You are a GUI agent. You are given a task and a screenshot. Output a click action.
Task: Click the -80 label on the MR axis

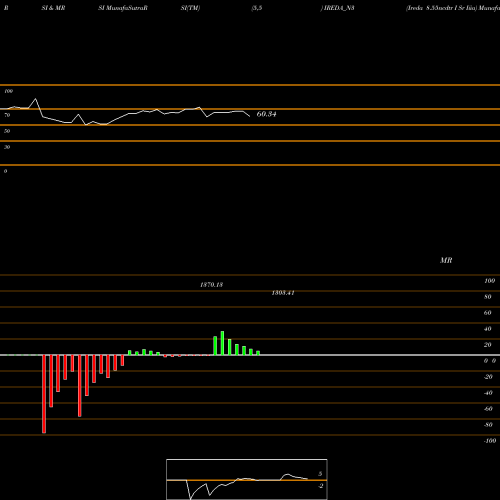(x=488, y=425)
